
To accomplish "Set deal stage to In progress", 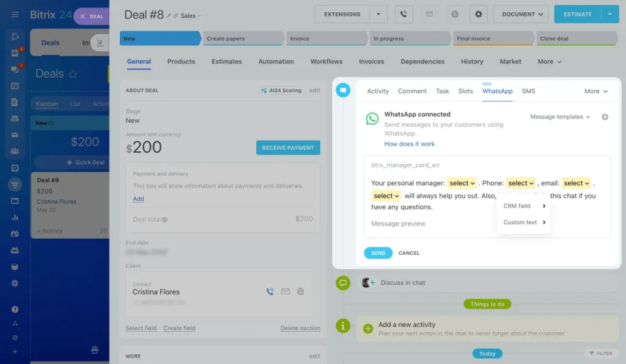I will 409,38.
